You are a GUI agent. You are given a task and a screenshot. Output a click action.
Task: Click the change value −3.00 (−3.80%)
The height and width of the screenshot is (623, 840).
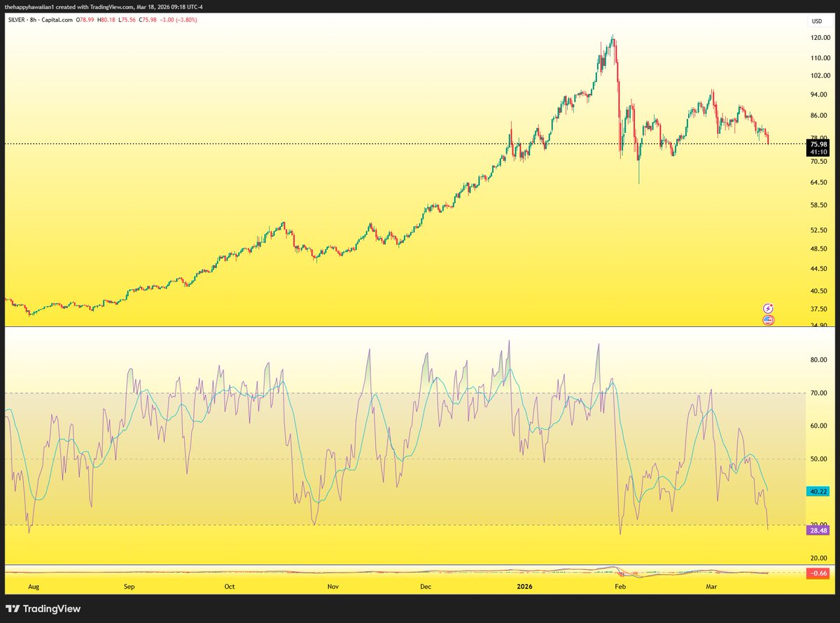pyautogui.click(x=178, y=20)
